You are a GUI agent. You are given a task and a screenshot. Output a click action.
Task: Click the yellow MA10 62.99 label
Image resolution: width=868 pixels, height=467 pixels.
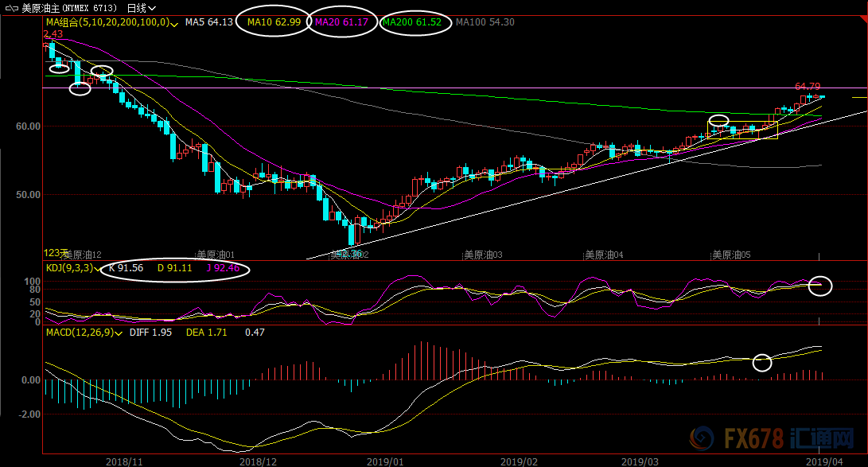pos(274,22)
